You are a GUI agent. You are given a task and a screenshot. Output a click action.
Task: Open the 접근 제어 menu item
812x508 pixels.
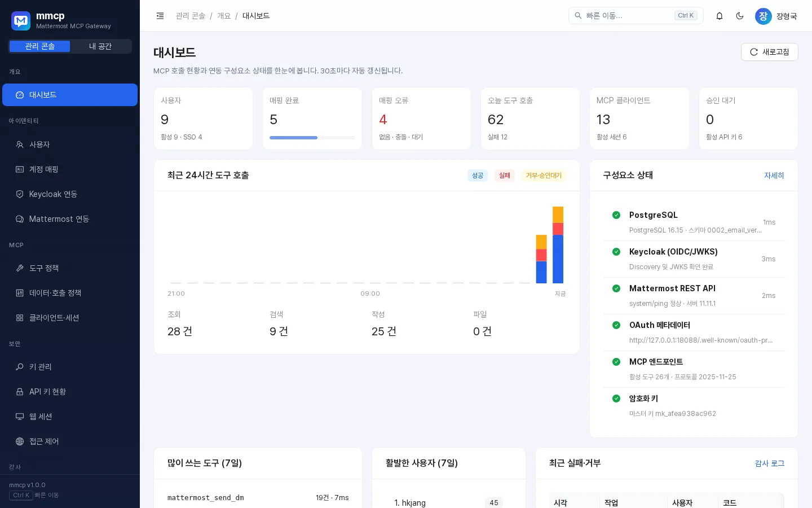click(70, 441)
